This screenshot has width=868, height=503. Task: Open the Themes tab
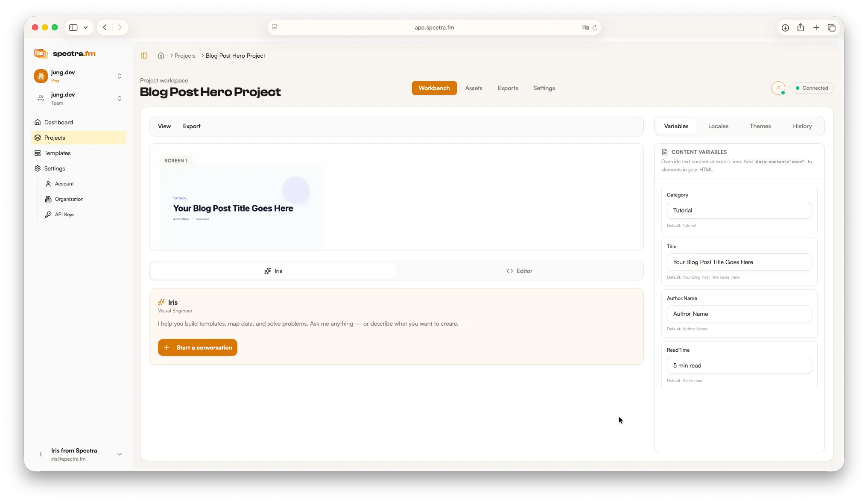[x=760, y=126]
